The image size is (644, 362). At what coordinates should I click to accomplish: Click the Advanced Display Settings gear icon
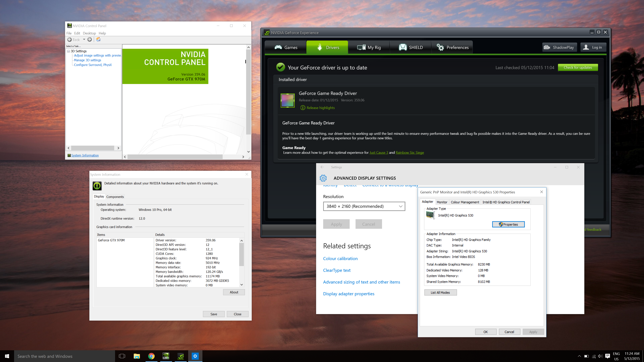[x=323, y=178]
